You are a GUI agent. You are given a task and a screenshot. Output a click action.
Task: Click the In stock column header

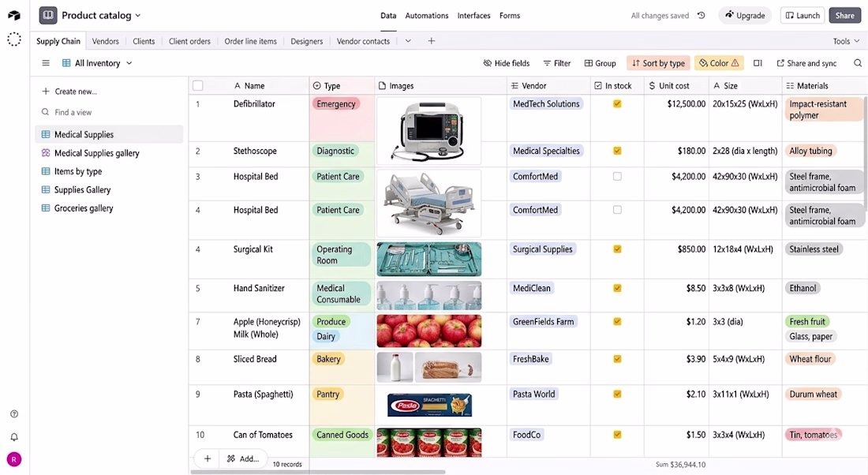(617, 86)
